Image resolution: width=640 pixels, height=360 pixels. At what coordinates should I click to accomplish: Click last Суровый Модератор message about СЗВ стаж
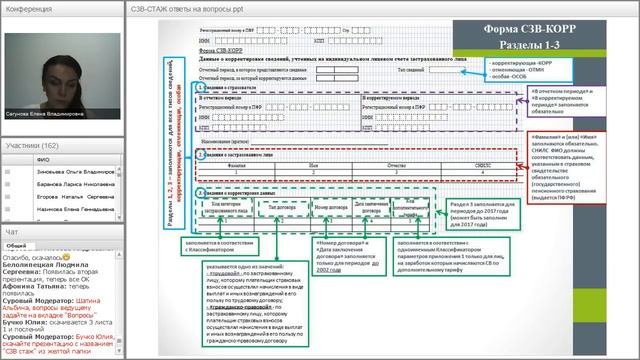tap(58, 344)
